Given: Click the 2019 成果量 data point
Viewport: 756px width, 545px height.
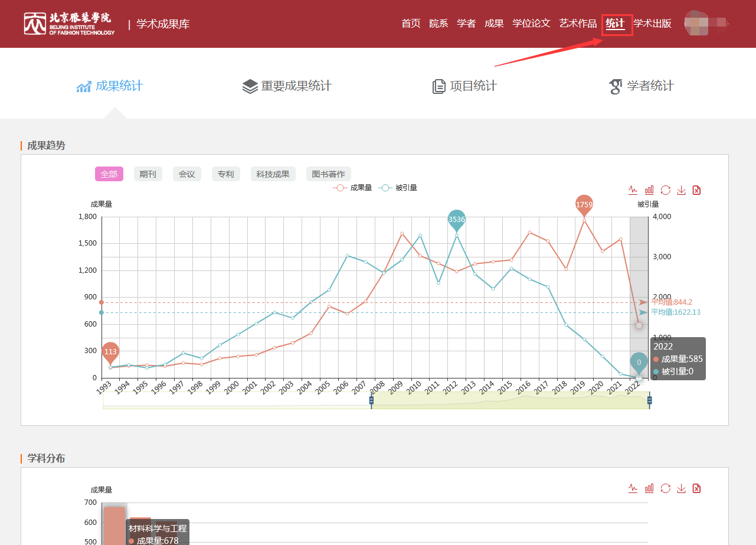Looking at the screenshot, I should click(584, 220).
